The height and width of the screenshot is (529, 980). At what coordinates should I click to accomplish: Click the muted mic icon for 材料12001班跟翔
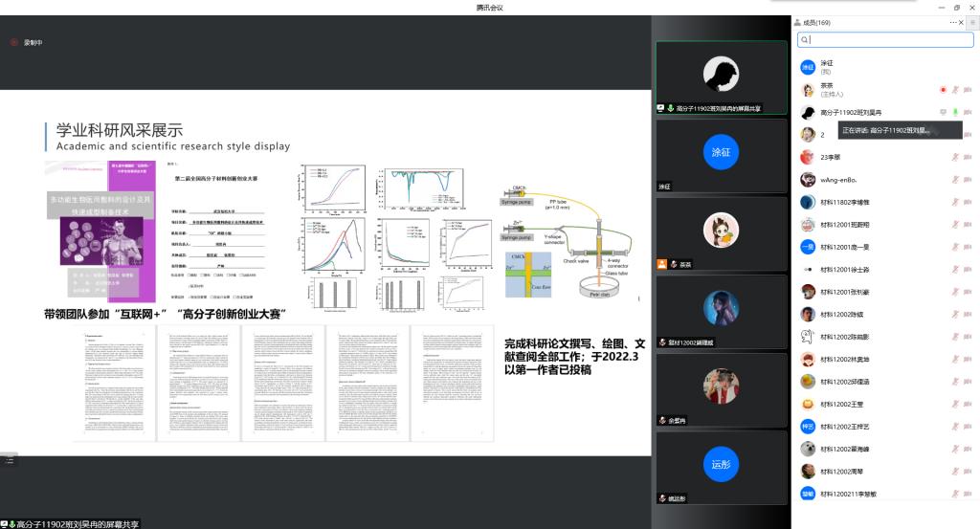954,225
